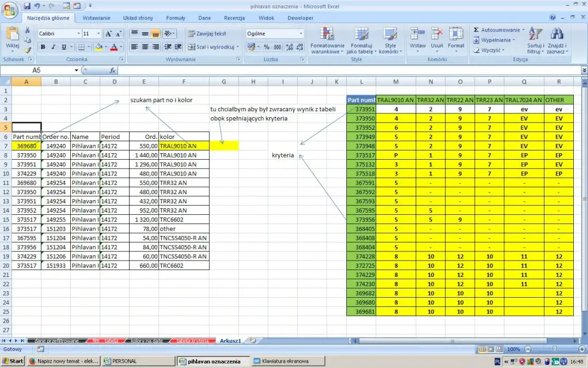Decrease font size with the small A
588x368 pixels.
119,34
